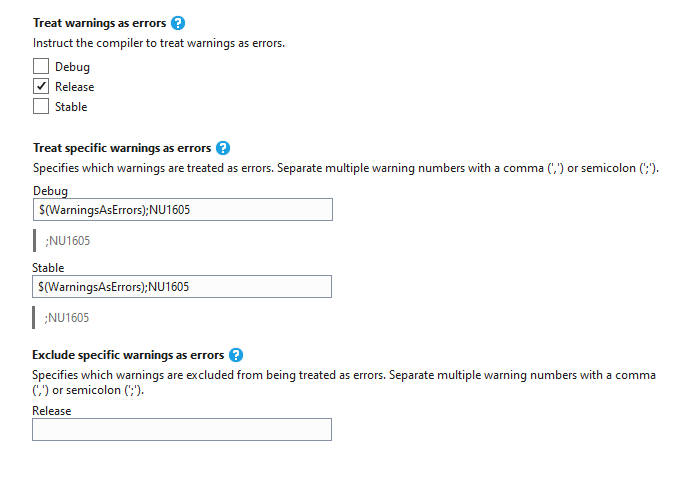
Task: Focus the Stable specific warnings text box
Action: click(x=182, y=286)
